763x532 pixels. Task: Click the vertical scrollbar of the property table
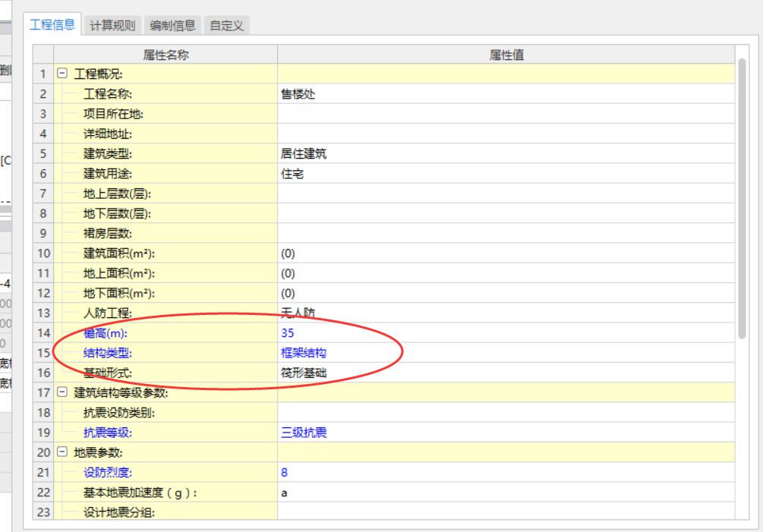(742, 198)
